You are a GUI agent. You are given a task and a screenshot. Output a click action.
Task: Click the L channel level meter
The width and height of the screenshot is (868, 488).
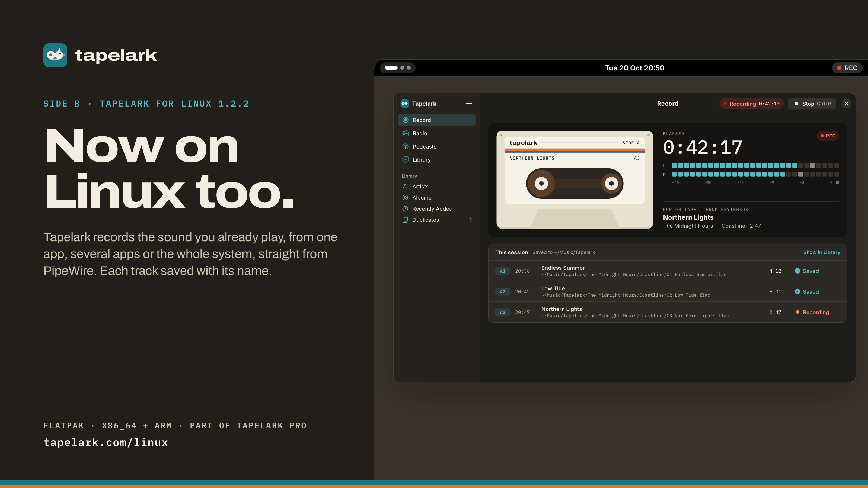coord(755,165)
